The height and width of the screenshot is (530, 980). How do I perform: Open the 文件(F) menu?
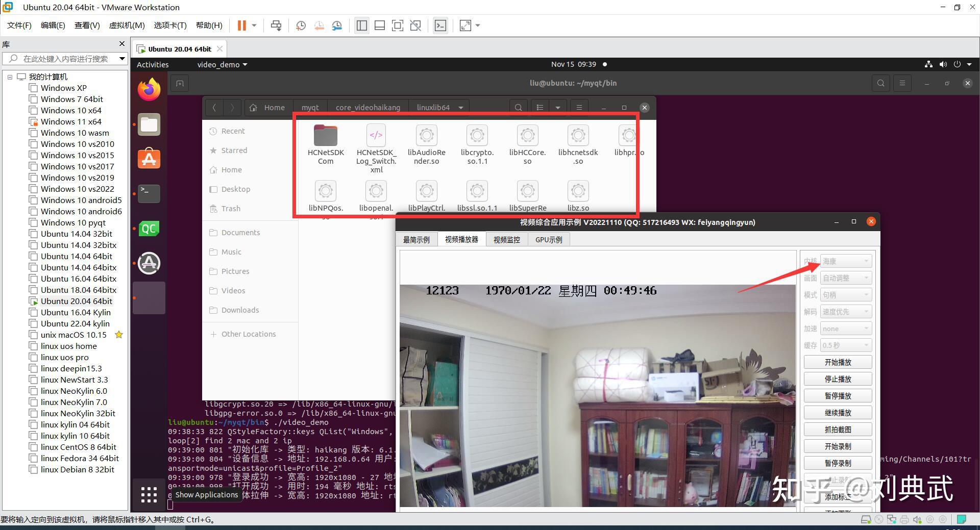pos(19,26)
